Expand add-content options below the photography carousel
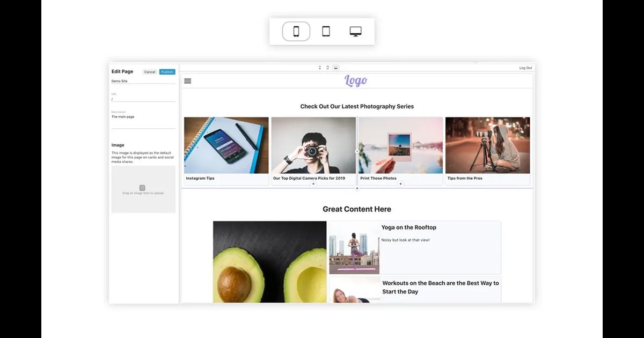The image size is (644, 338). tap(356, 188)
